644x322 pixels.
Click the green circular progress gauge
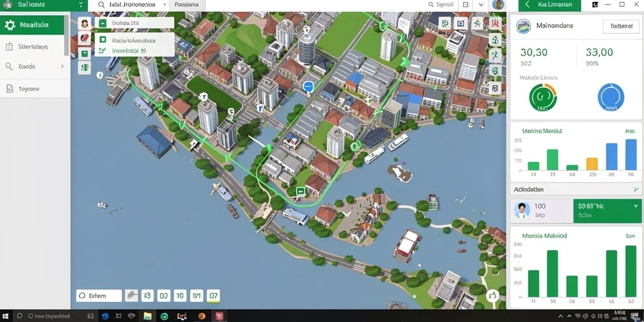pos(543,97)
